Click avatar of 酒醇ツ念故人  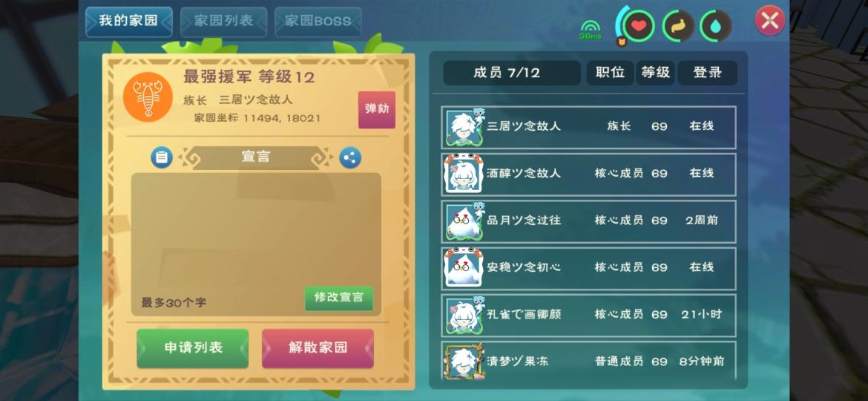464,173
